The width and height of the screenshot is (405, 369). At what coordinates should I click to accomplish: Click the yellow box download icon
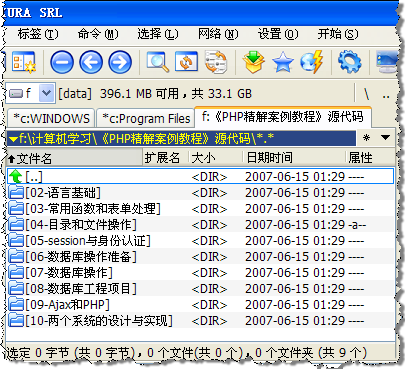click(x=254, y=62)
